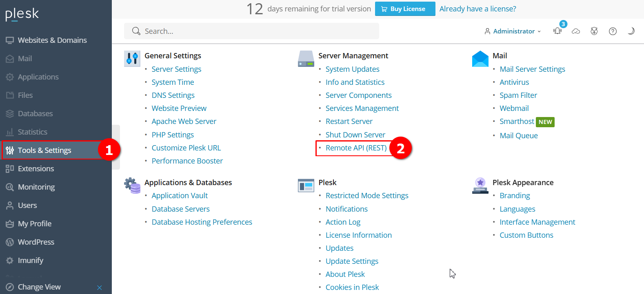Click the Plesk section window icon
Viewport: 644px width, 294px height.
306,186
